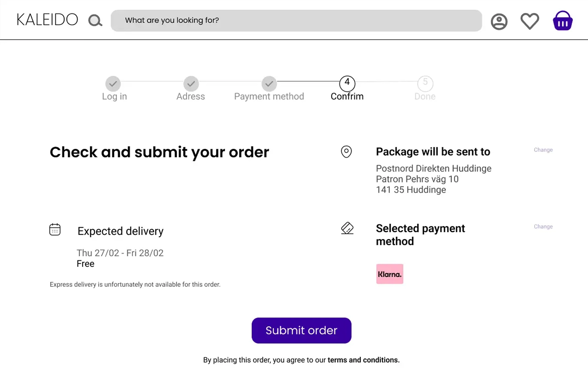Viewport: 588px width, 391px height.
Task: Click the Postnord Direkten Huddinge address
Action: (x=434, y=168)
